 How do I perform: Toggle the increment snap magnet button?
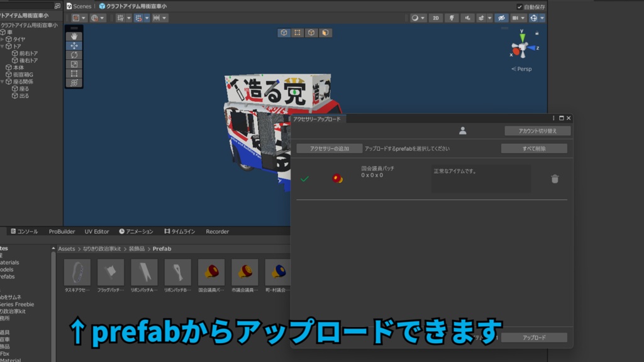138,18
